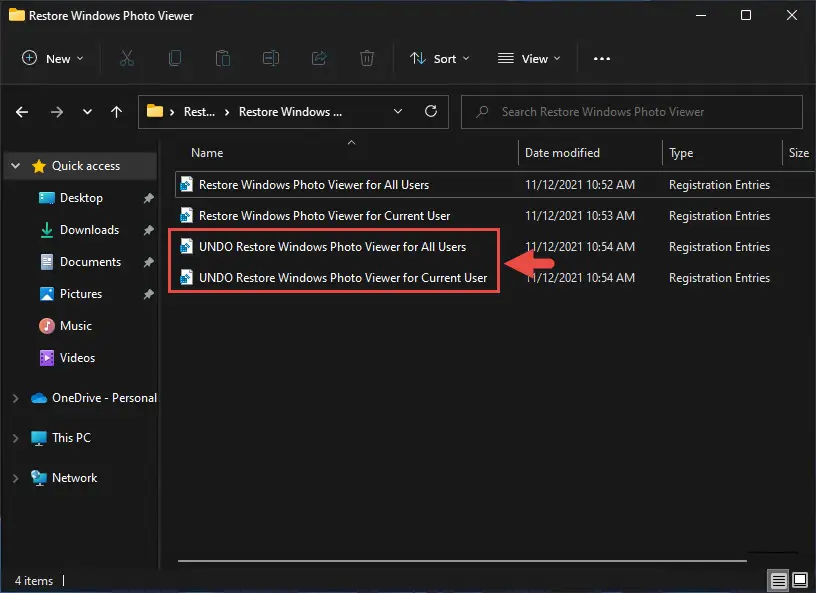
Task: Select Network in navigation pane
Action: (x=74, y=478)
